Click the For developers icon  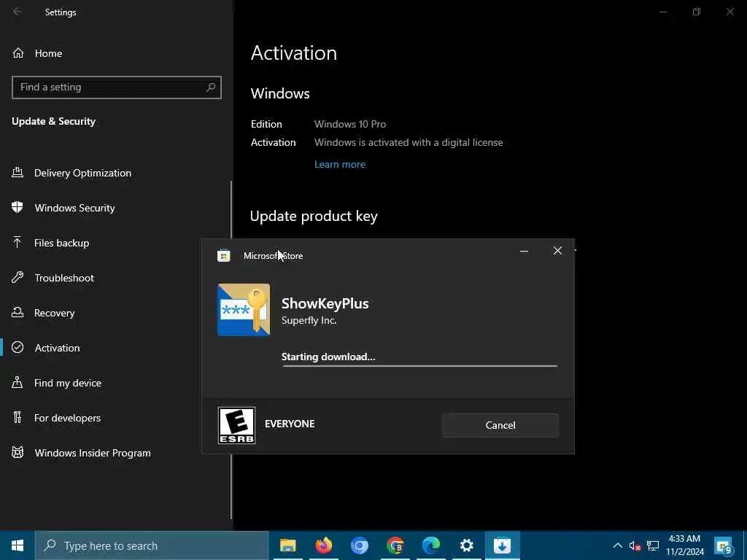(x=18, y=418)
